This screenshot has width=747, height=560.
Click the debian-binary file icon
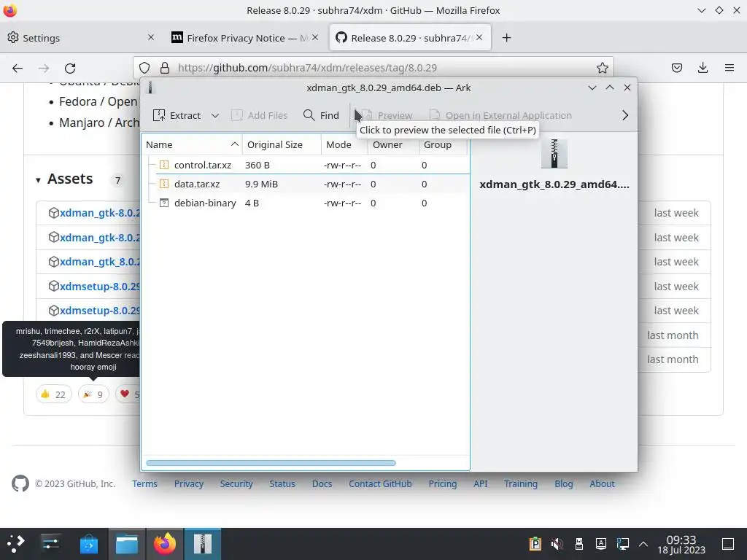point(164,203)
